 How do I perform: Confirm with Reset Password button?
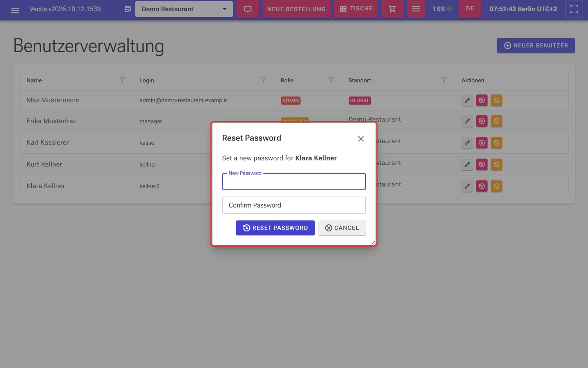click(275, 228)
